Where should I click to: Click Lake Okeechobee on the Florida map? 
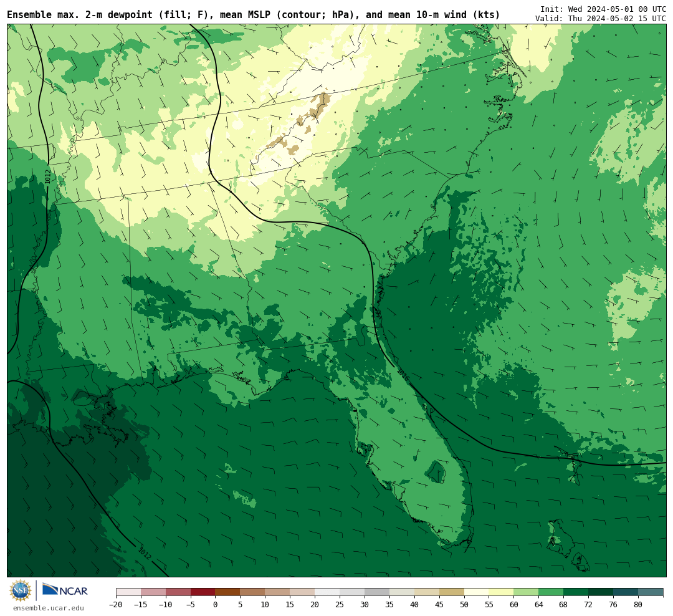436,472
